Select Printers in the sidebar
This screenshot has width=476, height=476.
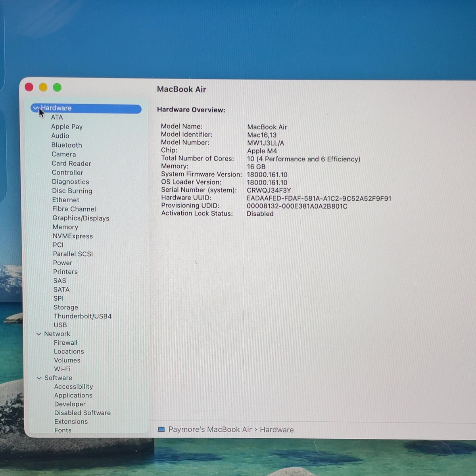(x=65, y=272)
